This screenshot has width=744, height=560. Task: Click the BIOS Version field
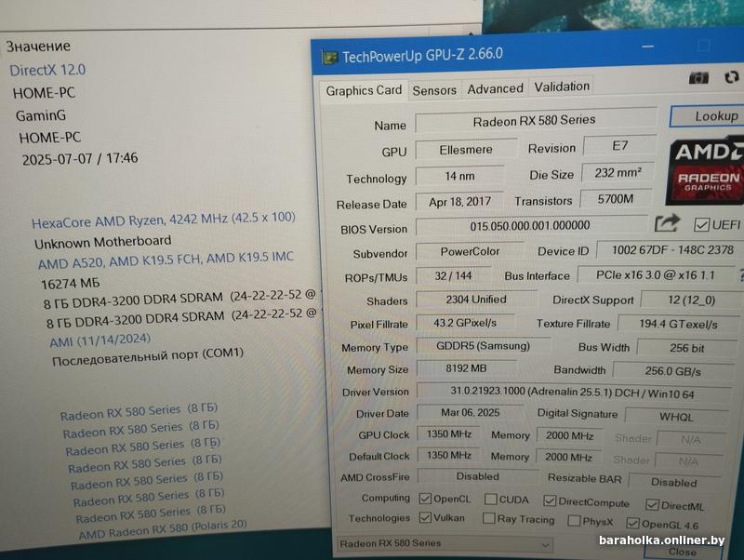click(x=531, y=225)
